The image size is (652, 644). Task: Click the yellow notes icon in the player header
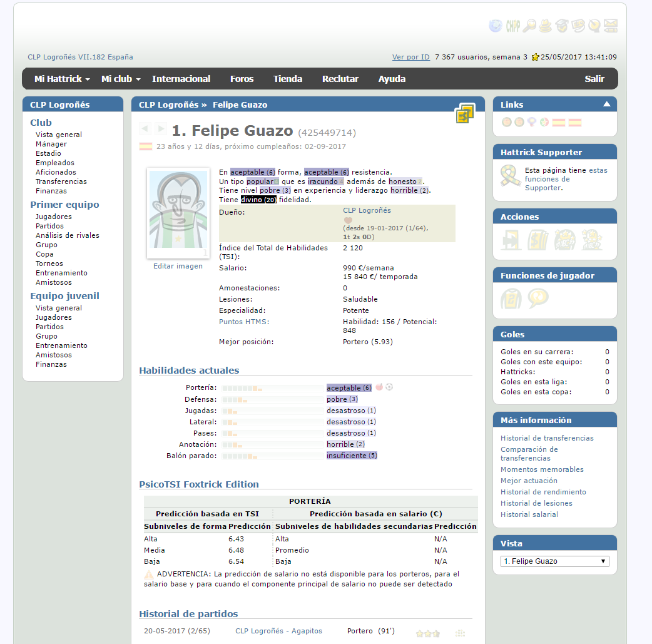click(x=464, y=113)
